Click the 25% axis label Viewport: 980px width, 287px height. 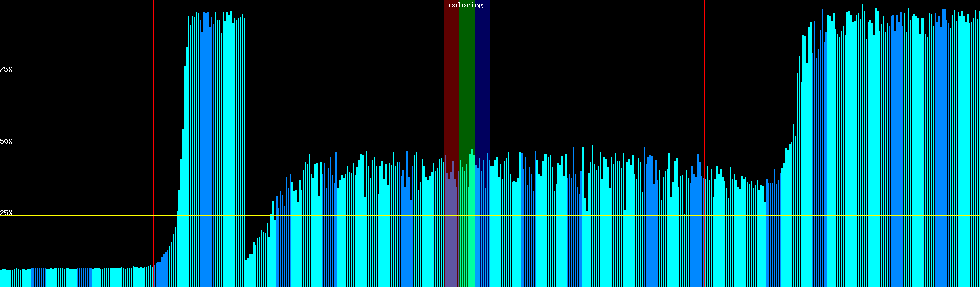click(7, 213)
